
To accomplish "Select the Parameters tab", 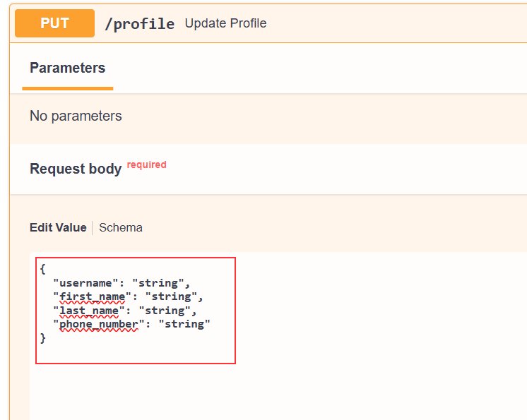I will point(68,68).
